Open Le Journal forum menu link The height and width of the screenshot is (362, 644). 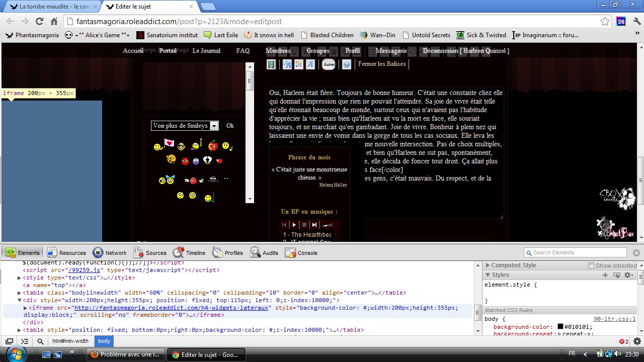pyautogui.click(x=206, y=51)
